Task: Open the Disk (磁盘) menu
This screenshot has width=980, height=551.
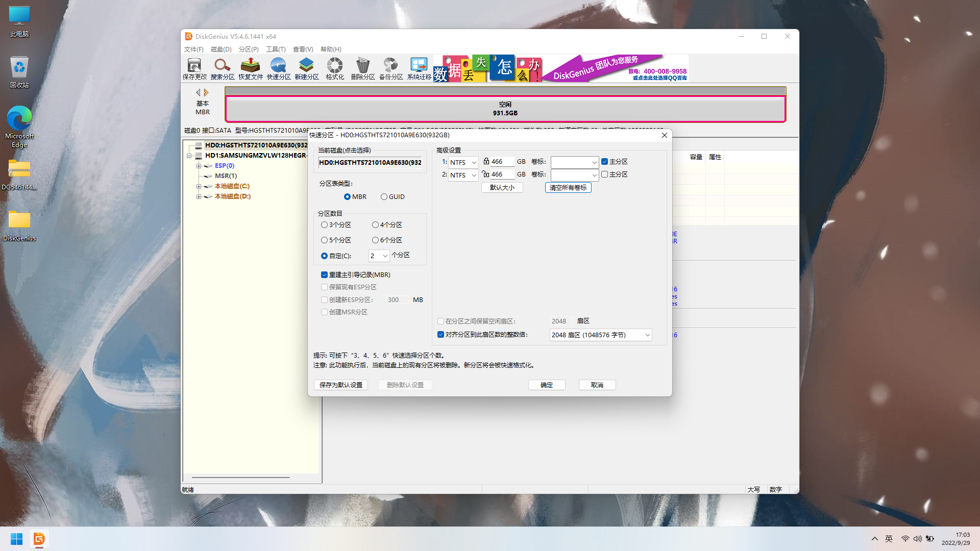Action: point(221,49)
